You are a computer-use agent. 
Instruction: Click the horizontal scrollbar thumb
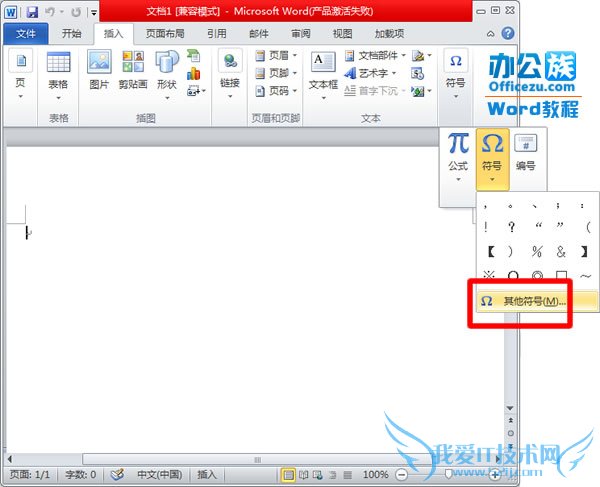click(257, 459)
